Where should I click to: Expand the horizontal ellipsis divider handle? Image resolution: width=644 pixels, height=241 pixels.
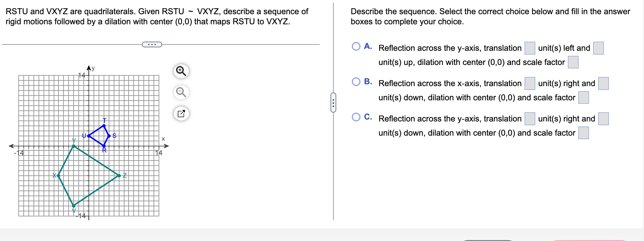(x=152, y=44)
